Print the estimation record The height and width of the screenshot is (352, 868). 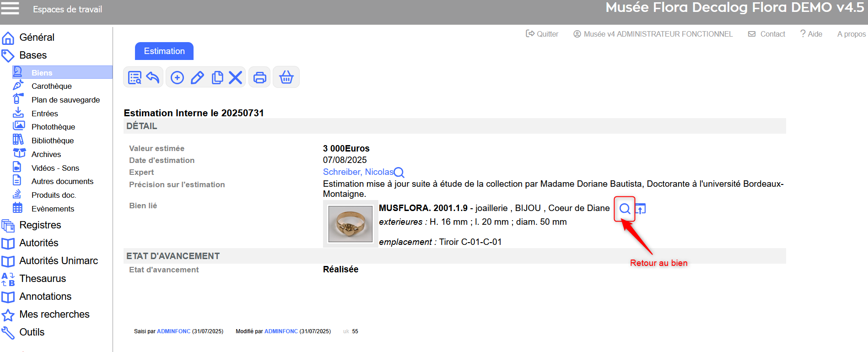[x=259, y=77]
